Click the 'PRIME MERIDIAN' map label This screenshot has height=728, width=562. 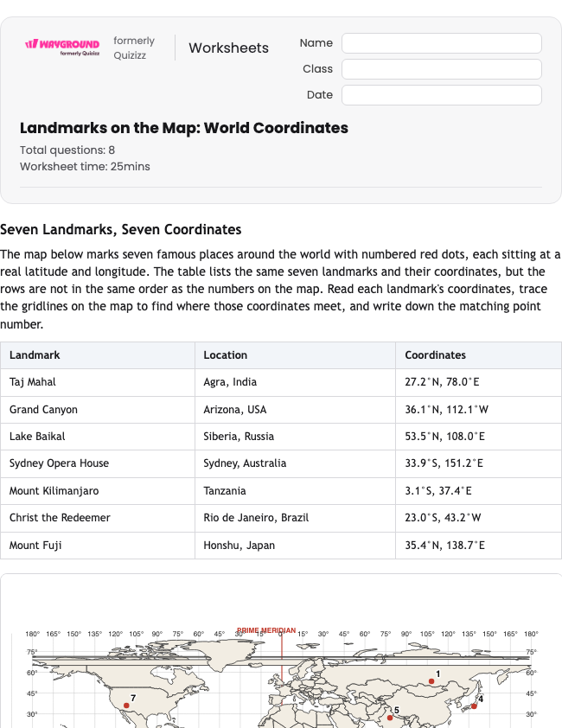coord(266,630)
